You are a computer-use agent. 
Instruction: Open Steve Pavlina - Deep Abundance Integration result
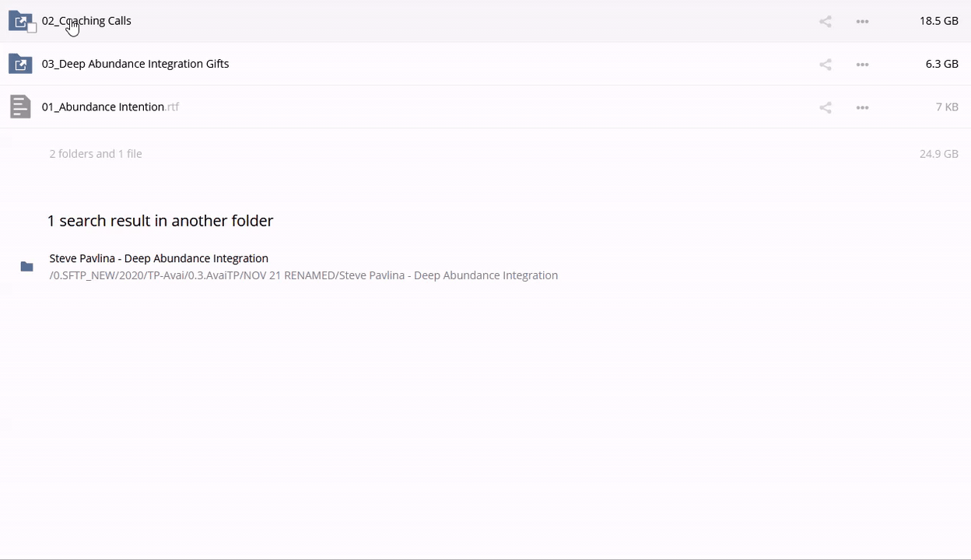[159, 258]
